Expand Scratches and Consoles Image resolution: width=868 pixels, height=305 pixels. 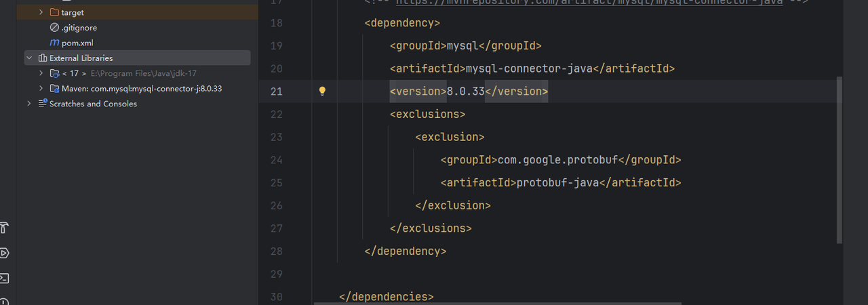click(x=29, y=104)
